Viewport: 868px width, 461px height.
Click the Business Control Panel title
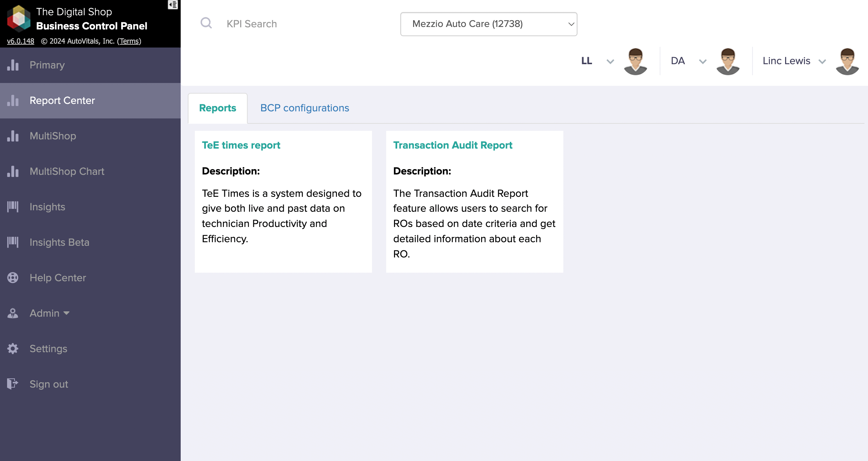92,26
